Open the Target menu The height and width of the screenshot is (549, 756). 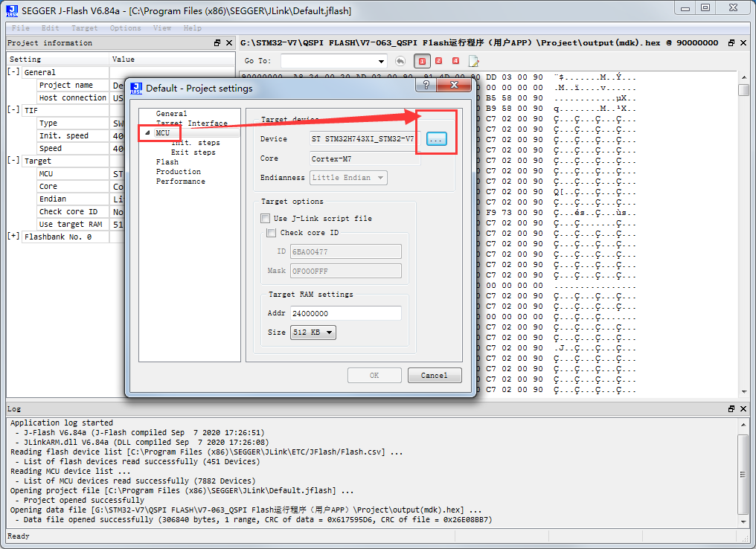[85, 28]
